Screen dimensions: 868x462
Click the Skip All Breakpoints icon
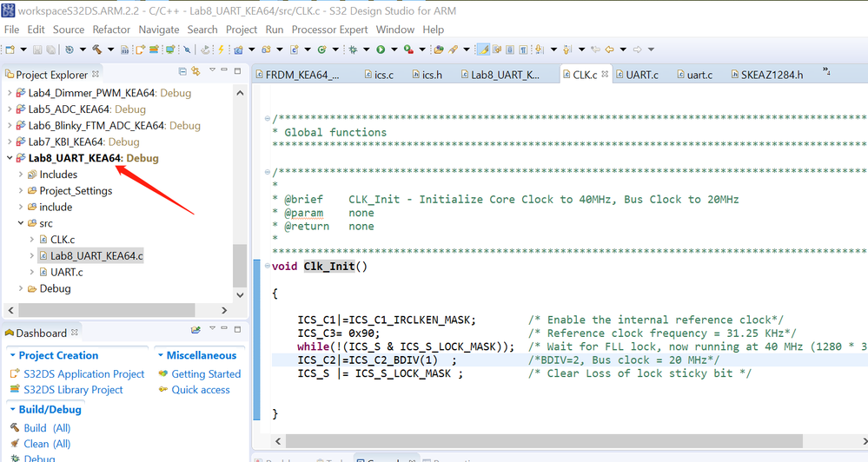coord(187,49)
